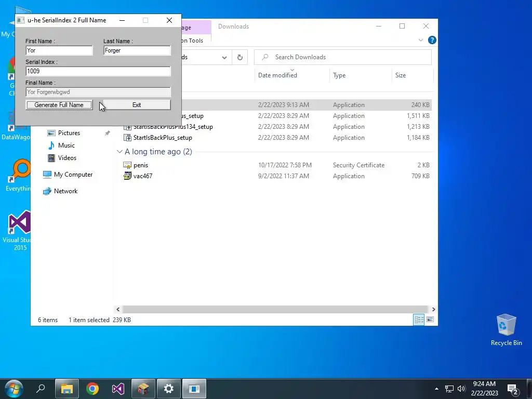Launch Chrome from the taskbar

pyautogui.click(x=92, y=389)
